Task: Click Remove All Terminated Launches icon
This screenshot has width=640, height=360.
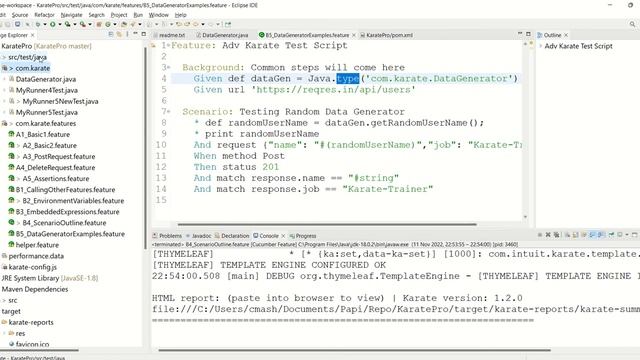Action: point(556,235)
